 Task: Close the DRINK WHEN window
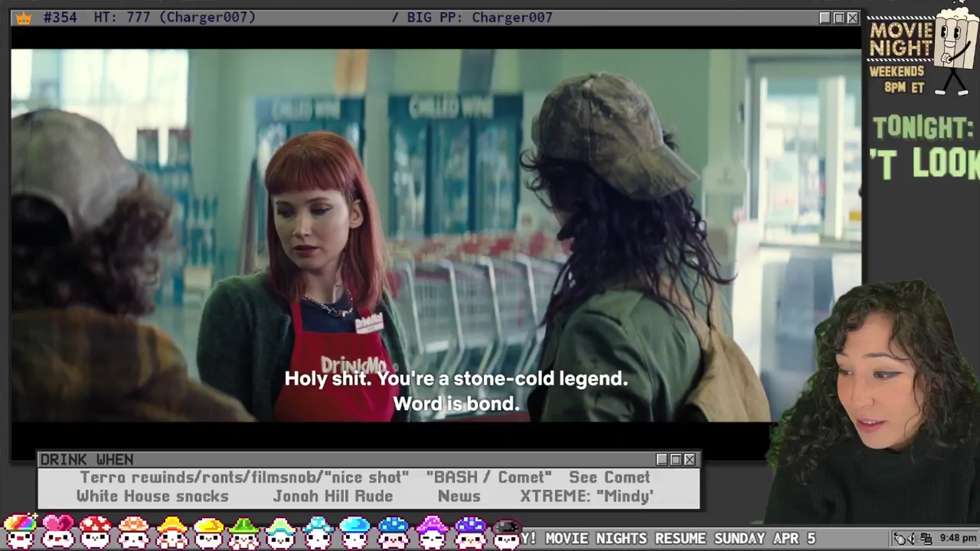click(690, 460)
